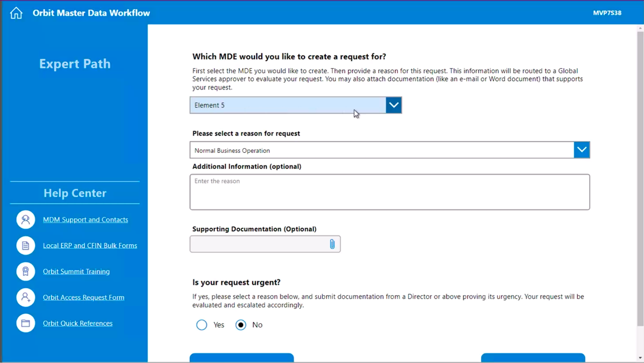Go to Orbit Summit Training link
Image resolution: width=644 pixels, height=363 pixels.
(76, 272)
